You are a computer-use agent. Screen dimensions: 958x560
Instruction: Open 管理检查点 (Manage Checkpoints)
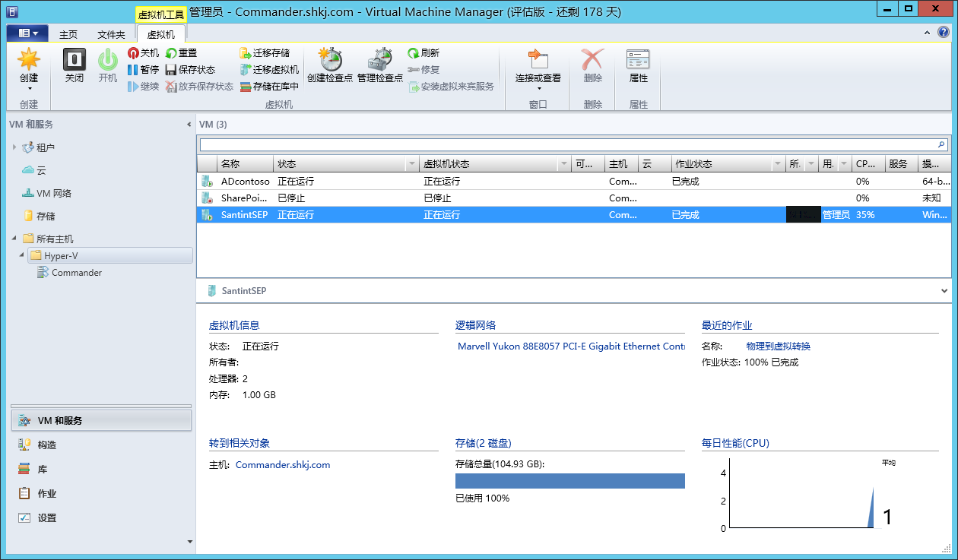click(379, 65)
